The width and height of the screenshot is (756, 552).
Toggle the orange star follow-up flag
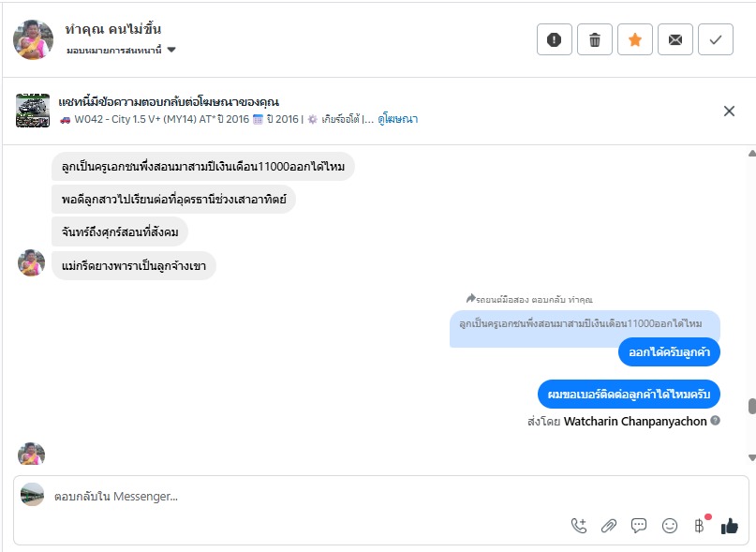635,39
